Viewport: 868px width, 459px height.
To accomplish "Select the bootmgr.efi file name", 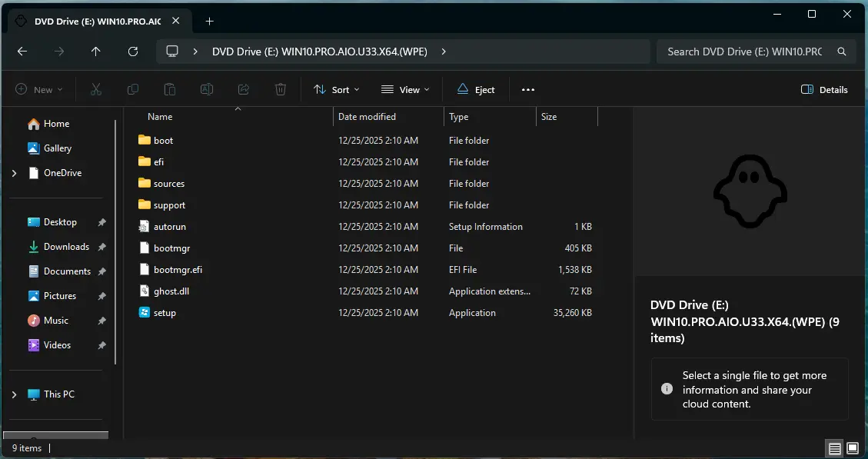I will (x=178, y=270).
